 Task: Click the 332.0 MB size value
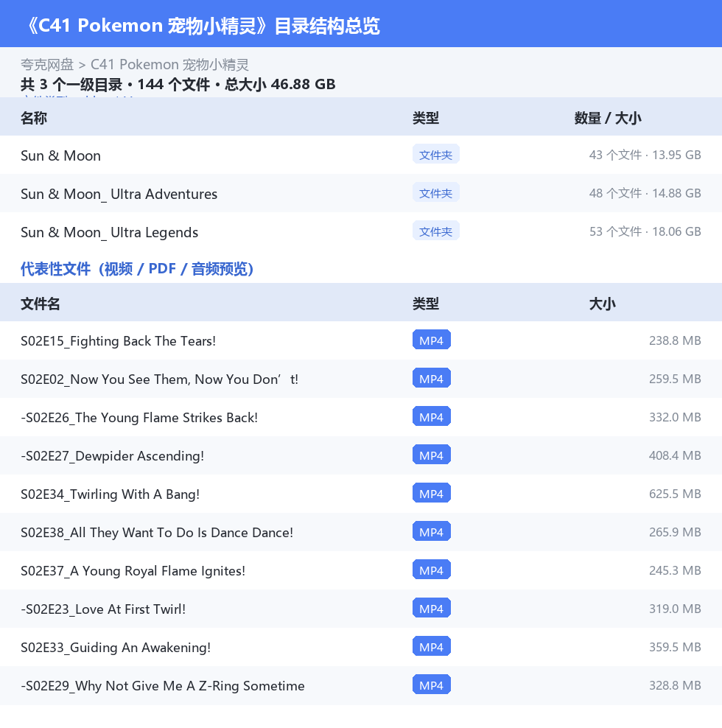pos(675,417)
